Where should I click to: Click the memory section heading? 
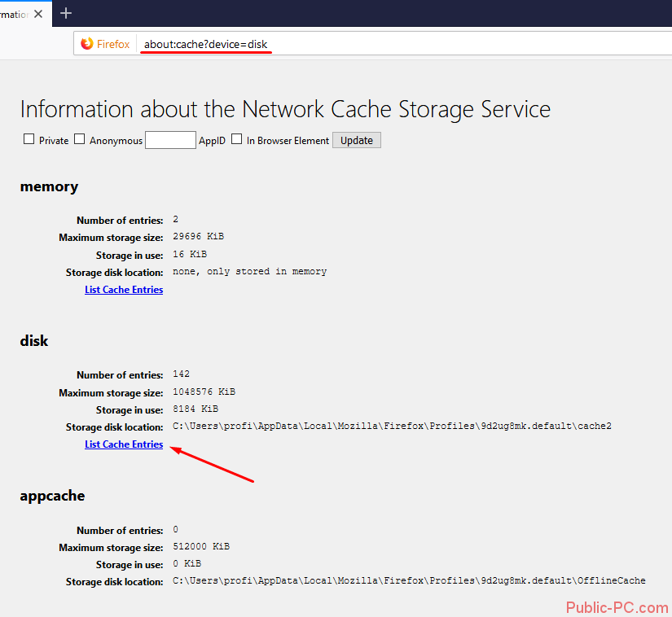(49, 186)
